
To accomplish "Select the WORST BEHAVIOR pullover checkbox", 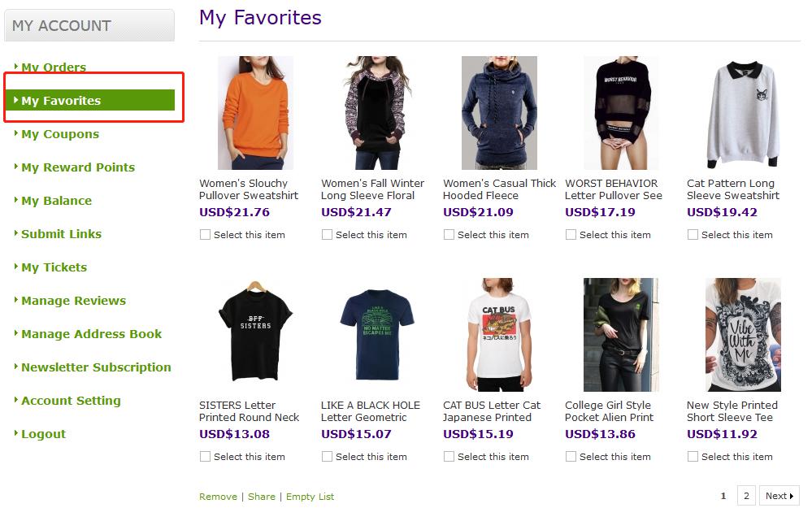I will click(x=571, y=235).
